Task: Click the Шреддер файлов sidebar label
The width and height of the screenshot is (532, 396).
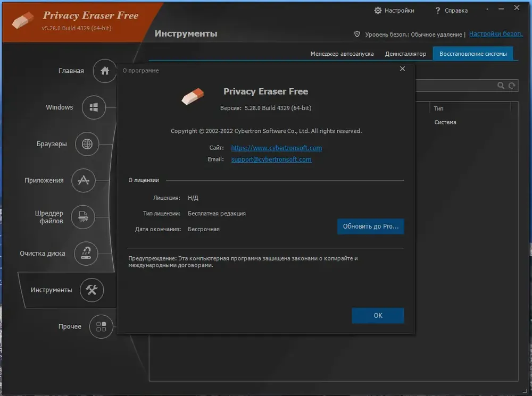Action: click(49, 217)
